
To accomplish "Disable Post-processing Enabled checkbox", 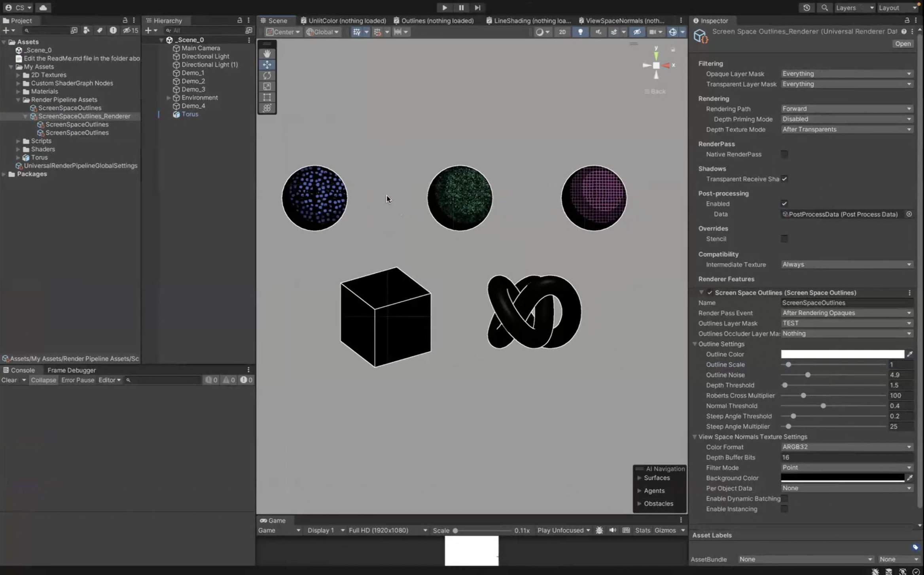I will click(784, 204).
